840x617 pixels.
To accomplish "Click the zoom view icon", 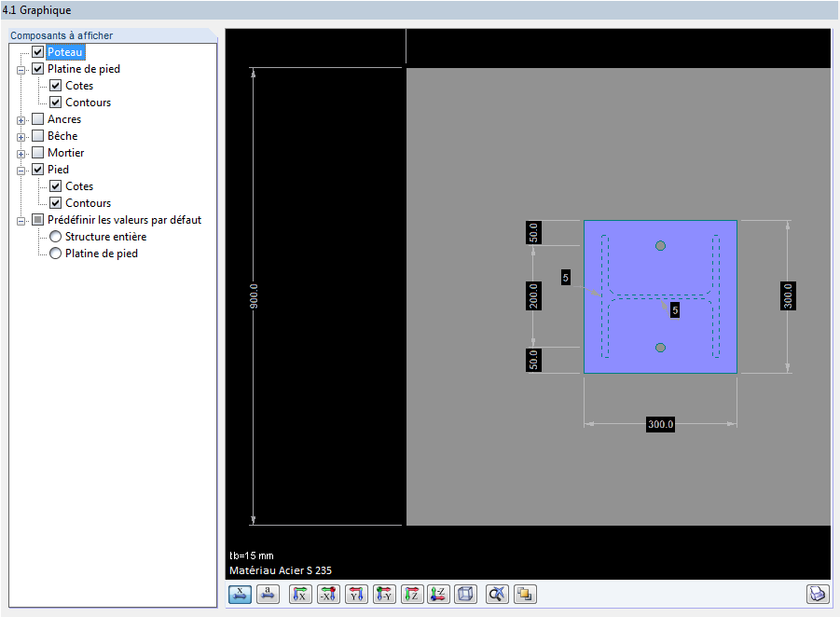I will (496, 594).
